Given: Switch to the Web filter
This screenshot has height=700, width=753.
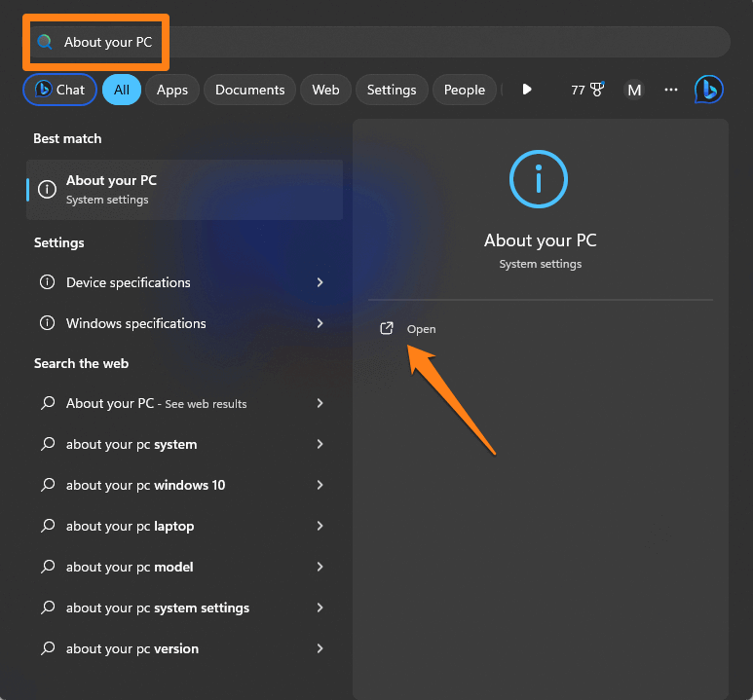Looking at the screenshot, I should coord(325,90).
